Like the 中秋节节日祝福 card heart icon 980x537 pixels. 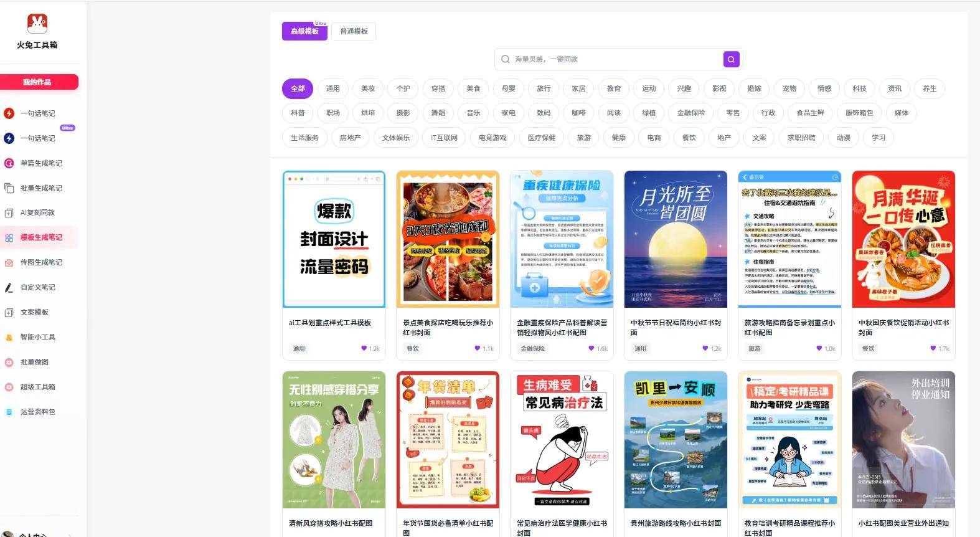pyautogui.click(x=705, y=348)
